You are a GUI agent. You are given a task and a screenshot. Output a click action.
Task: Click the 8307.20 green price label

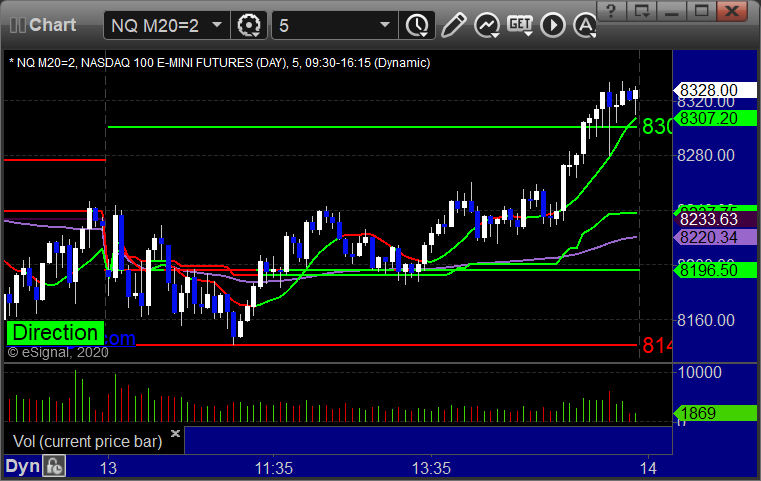click(x=714, y=118)
